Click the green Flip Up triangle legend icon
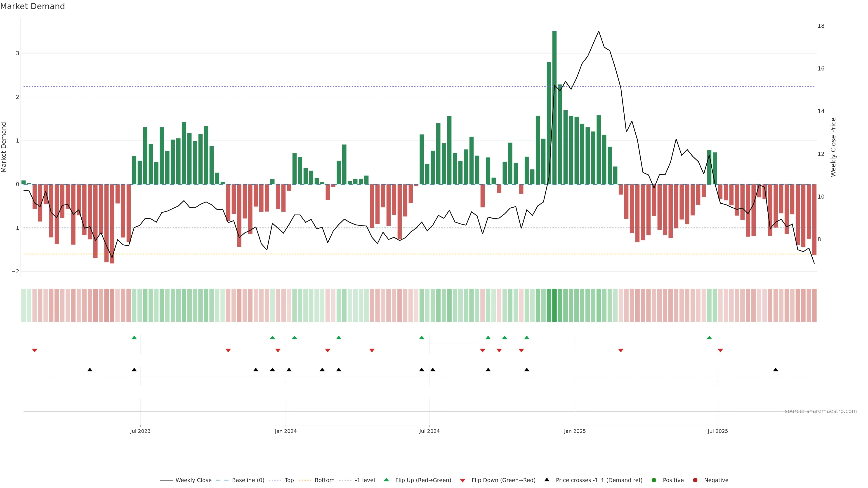Screen dimensions: 868x488 coord(387,480)
